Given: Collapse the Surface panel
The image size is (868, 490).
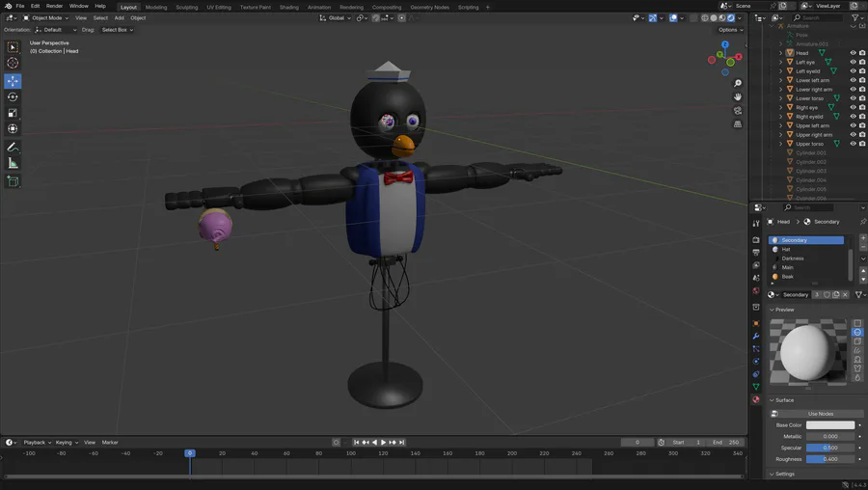Looking at the screenshot, I should pyautogui.click(x=781, y=399).
